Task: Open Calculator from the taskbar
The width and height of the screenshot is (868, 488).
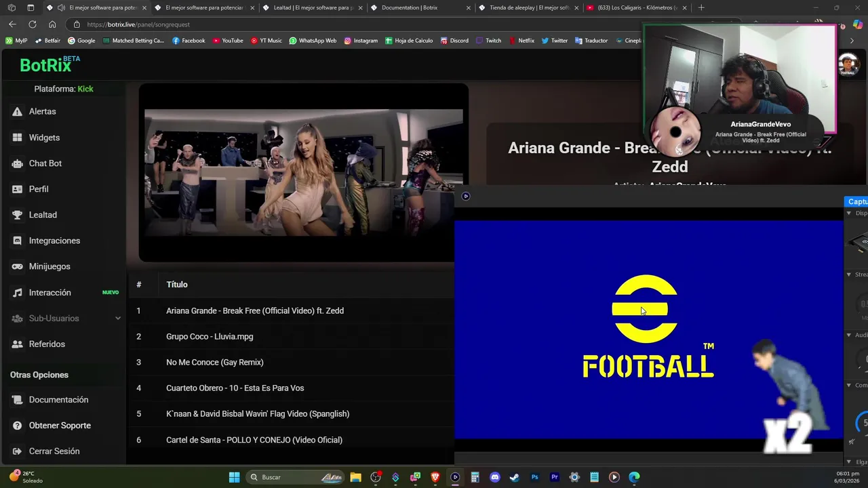Action: [475, 477]
